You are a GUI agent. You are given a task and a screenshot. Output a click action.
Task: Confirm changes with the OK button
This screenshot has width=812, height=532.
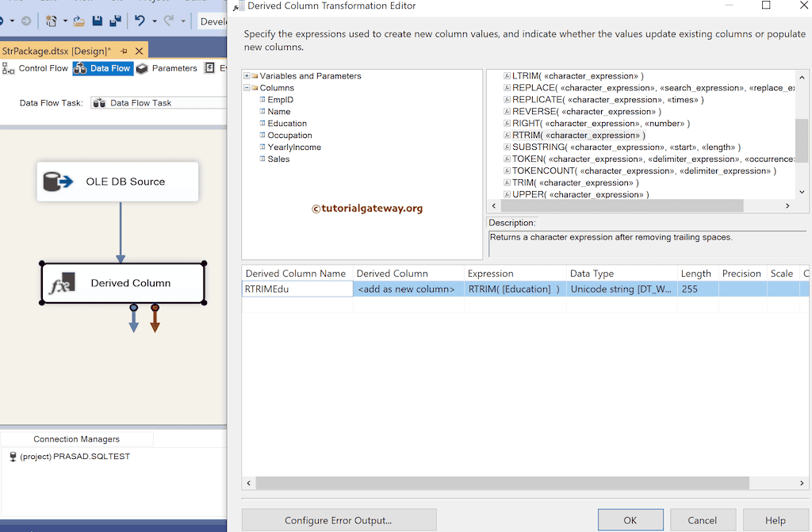point(630,520)
